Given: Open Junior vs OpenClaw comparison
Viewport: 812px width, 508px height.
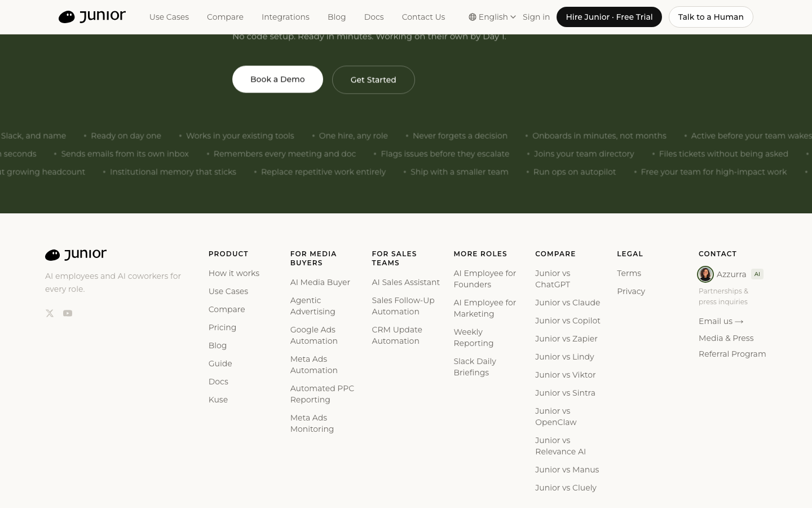Looking at the screenshot, I should pos(556,417).
